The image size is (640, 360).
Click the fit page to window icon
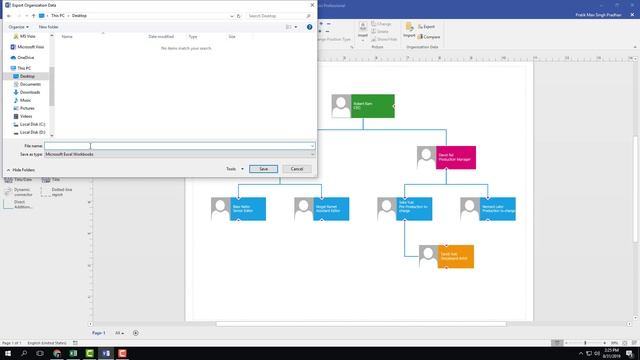pyautogui.click(x=624, y=343)
